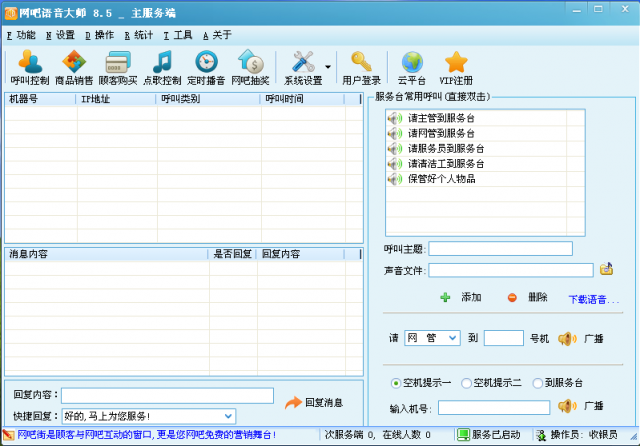The height and width of the screenshot is (446, 640).
Task: Click the speaker icon for 请网管到服务台
Action: (x=395, y=133)
